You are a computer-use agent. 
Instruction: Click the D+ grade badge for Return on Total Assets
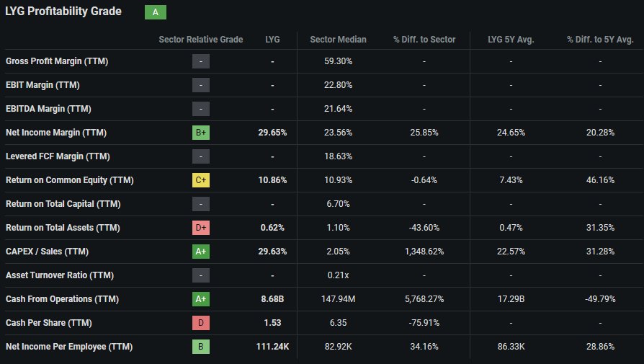click(x=201, y=228)
